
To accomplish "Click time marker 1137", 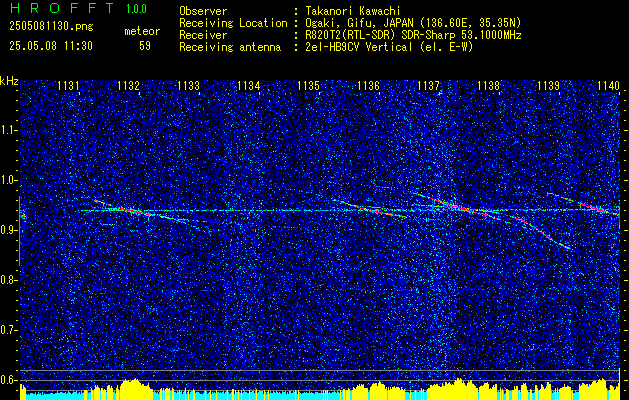I will pos(428,85).
